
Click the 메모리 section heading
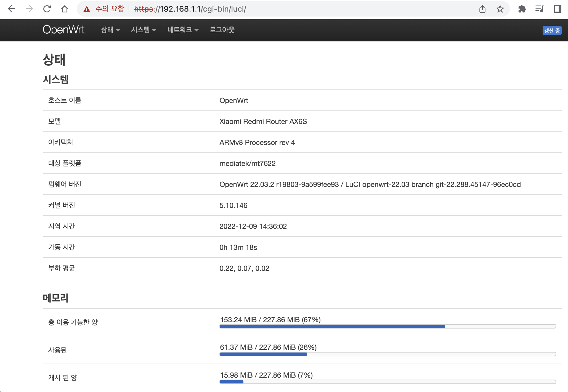(x=55, y=298)
